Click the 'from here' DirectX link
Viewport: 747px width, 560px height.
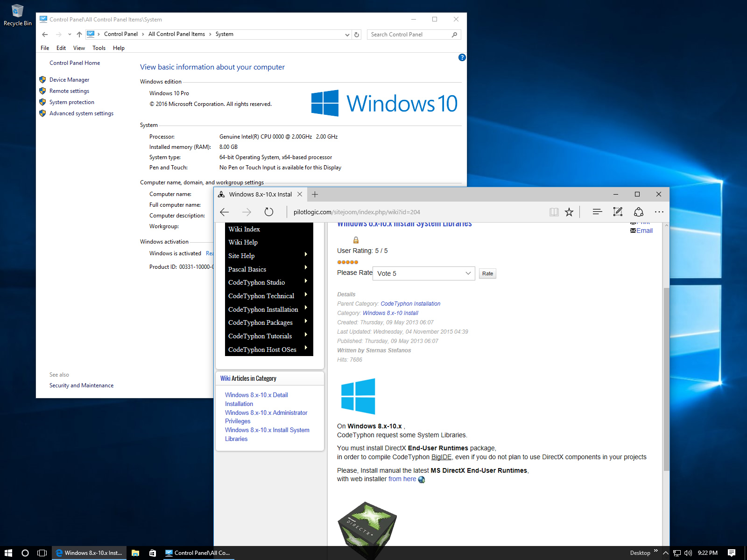[x=402, y=479]
